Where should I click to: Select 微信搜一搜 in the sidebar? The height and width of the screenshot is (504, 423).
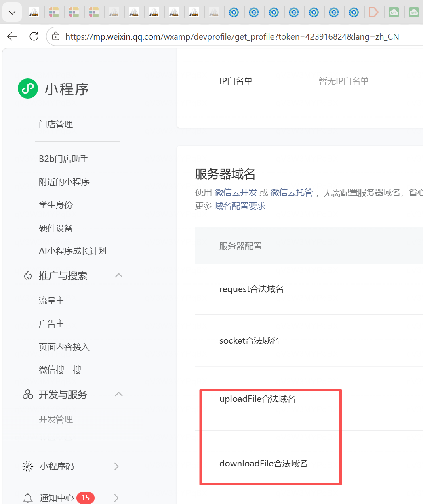pyautogui.click(x=60, y=370)
